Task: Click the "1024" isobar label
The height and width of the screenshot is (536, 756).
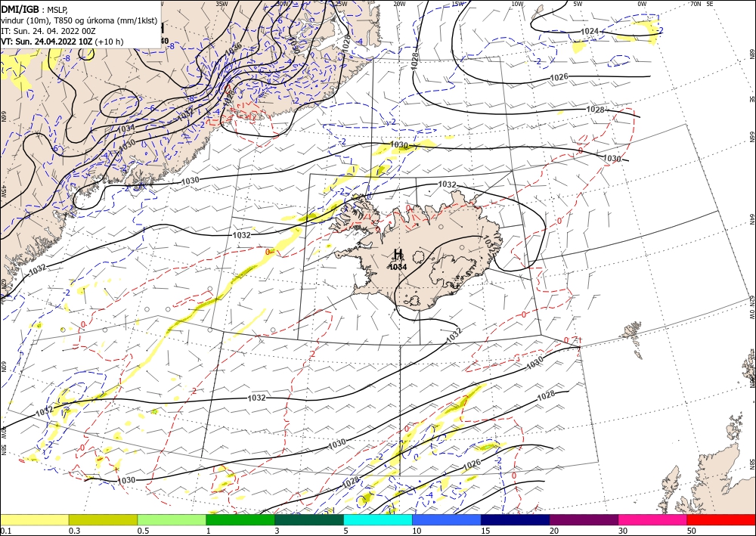Action: tap(590, 31)
